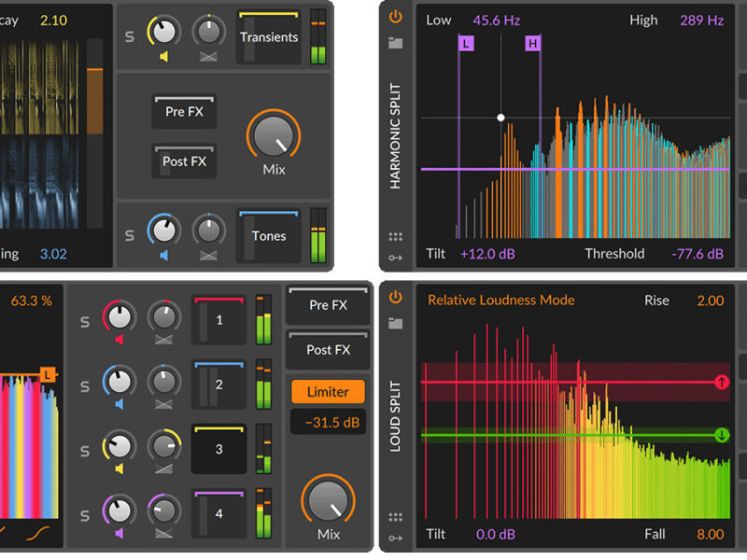This screenshot has width=747, height=560.
Task: Select the Transients chain slot
Action: [269, 37]
